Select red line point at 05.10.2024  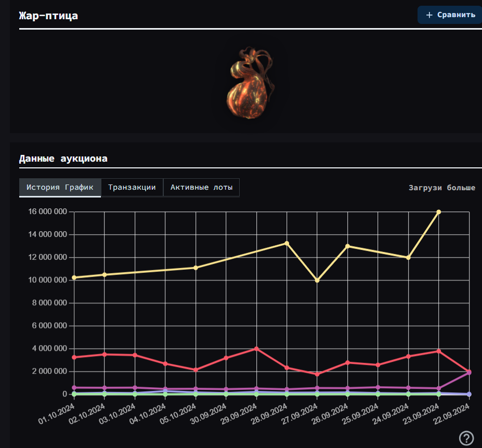[196, 370]
